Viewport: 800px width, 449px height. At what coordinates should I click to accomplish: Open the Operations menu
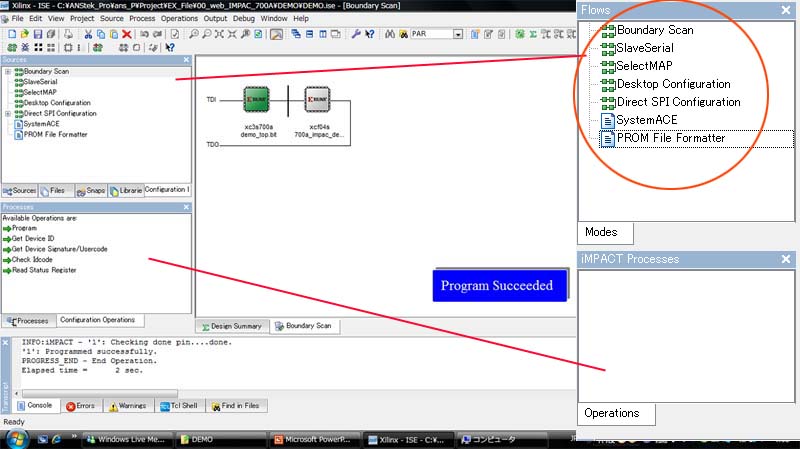179,18
